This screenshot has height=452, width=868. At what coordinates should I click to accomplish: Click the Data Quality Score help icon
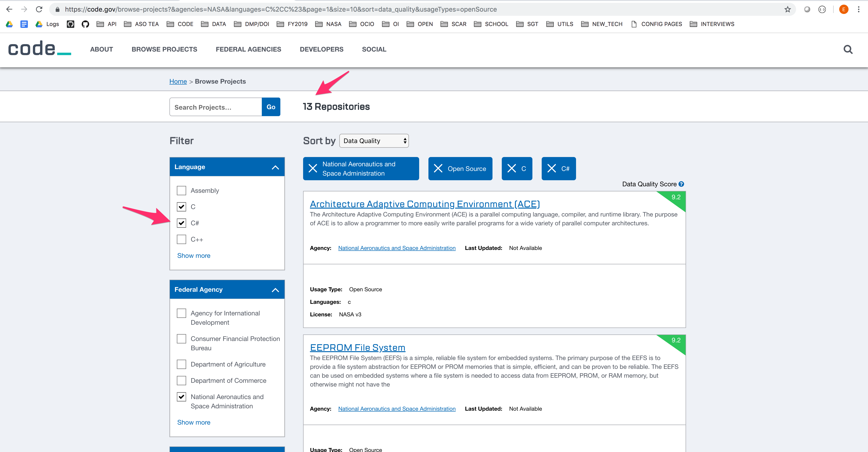tap(681, 184)
